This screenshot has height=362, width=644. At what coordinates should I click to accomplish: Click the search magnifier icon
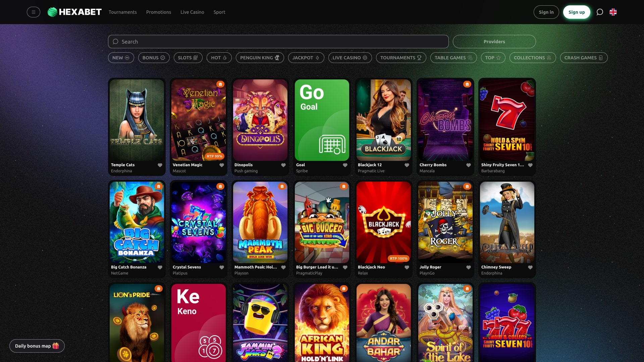click(x=116, y=42)
